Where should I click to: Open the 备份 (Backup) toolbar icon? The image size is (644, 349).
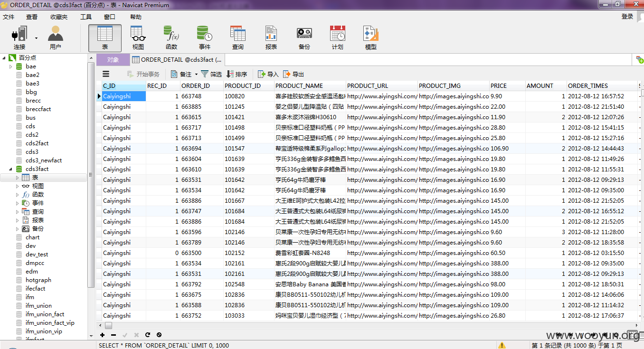point(304,38)
